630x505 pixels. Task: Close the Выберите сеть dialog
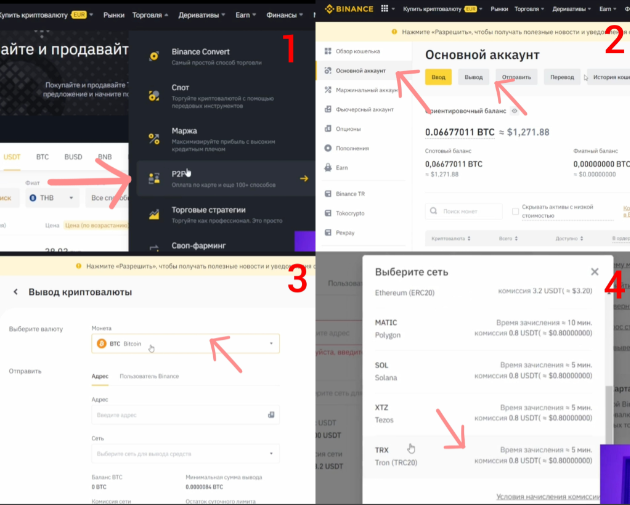(595, 272)
